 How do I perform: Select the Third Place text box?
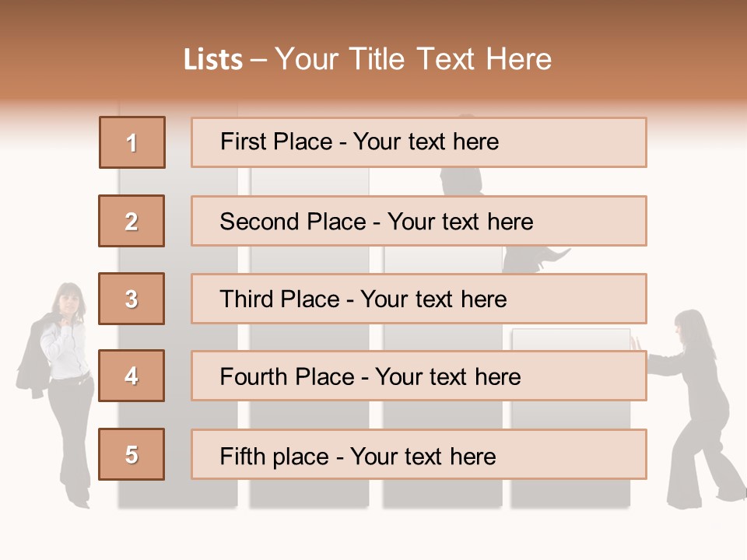click(x=419, y=299)
